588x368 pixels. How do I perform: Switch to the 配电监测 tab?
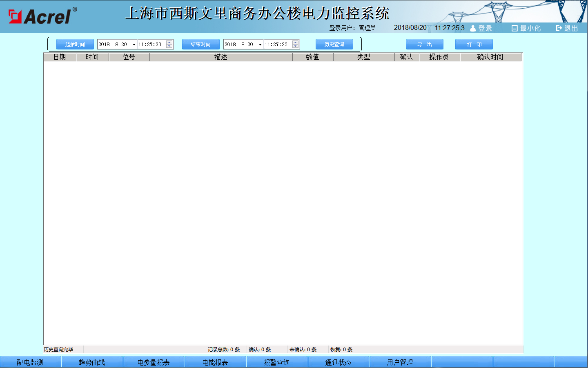point(30,362)
